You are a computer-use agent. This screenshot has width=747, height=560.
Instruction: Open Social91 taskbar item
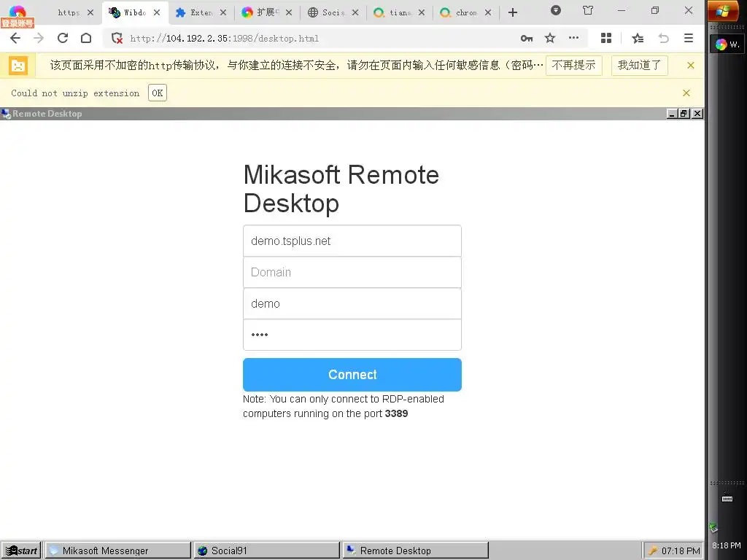coord(266,551)
